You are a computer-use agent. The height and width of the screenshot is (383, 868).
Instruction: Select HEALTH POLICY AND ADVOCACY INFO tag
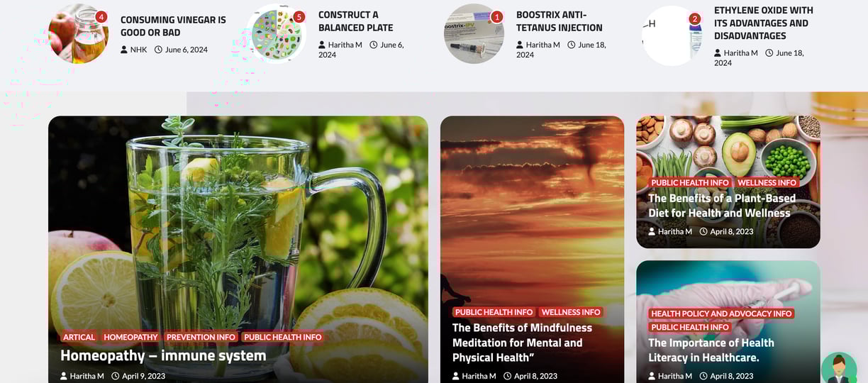point(721,313)
